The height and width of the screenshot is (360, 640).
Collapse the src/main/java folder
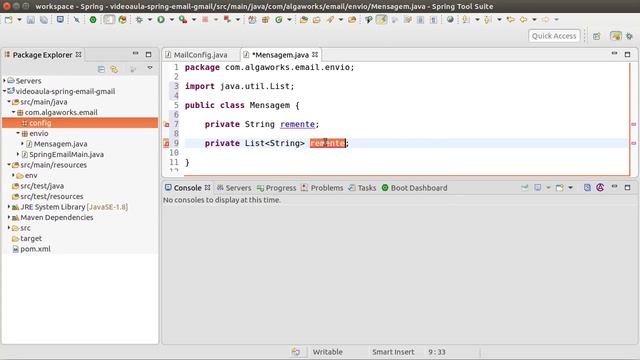[9, 102]
